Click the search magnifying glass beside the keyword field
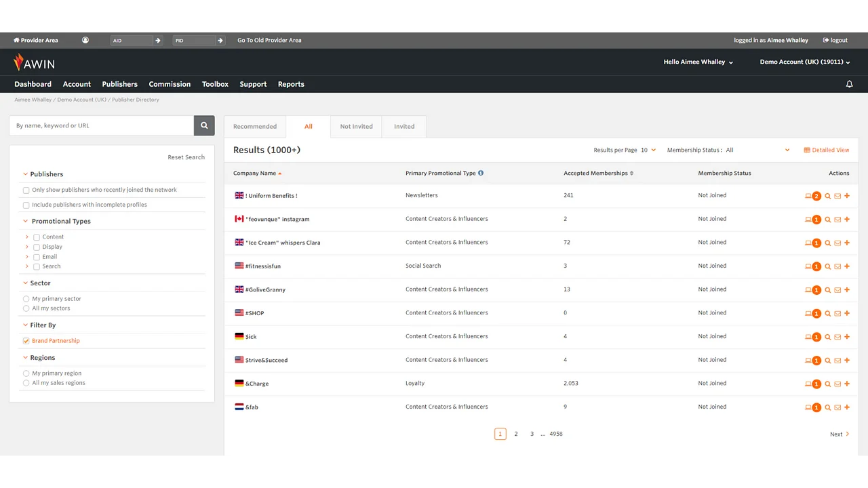Image resolution: width=868 pixels, height=488 pixels. click(x=203, y=125)
